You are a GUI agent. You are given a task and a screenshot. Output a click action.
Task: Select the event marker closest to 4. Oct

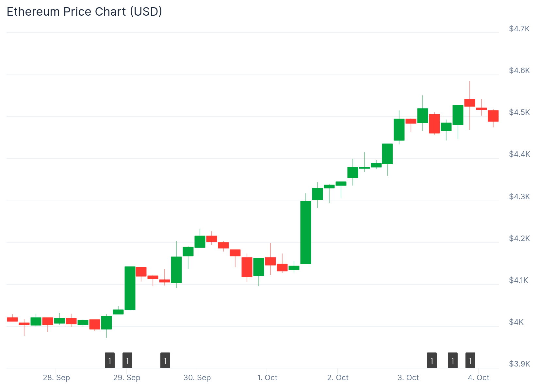pos(470,360)
